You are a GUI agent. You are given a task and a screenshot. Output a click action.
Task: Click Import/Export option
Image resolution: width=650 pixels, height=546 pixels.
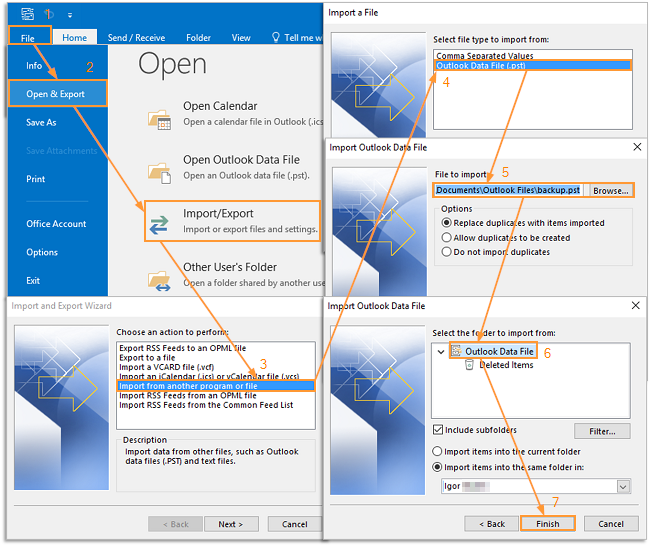coord(232,221)
